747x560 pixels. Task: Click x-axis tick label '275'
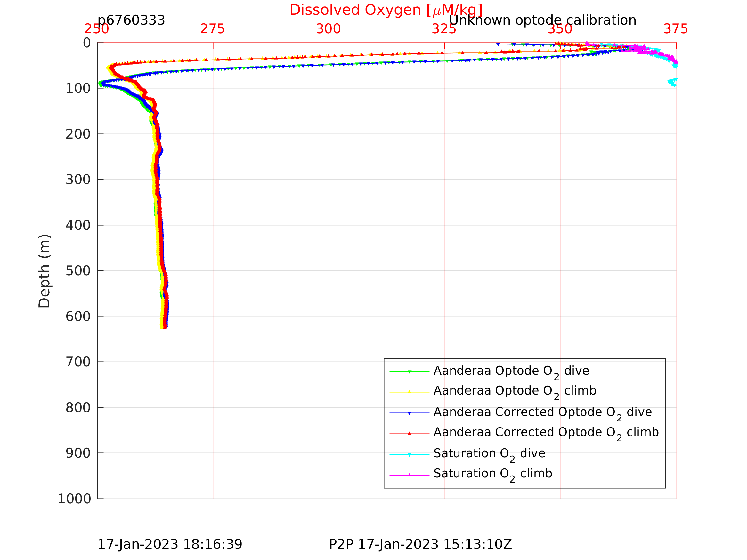click(x=212, y=29)
